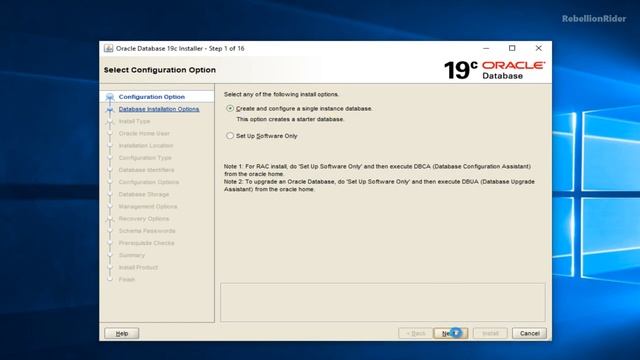640x360 pixels.
Task: Click the Finish step
Action: [x=127, y=280]
